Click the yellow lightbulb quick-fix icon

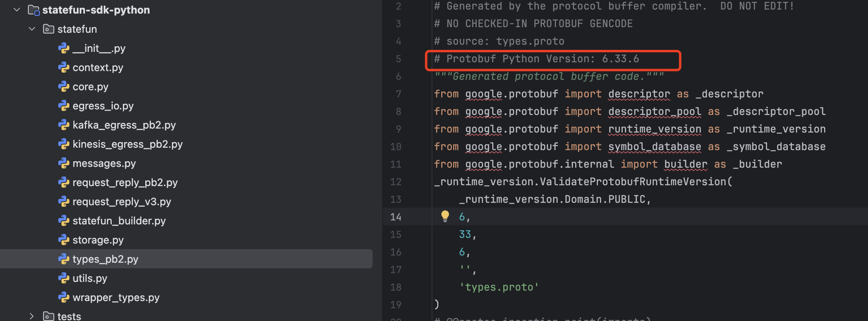(445, 216)
